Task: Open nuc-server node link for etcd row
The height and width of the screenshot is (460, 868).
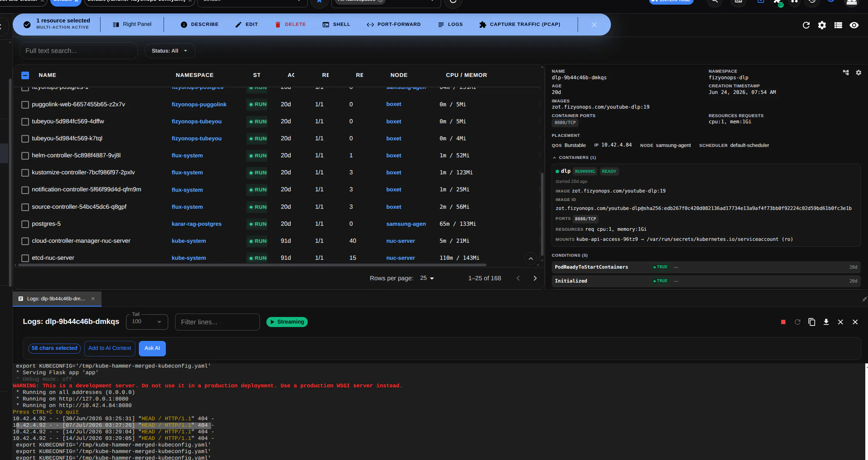Action: point(401,258)
